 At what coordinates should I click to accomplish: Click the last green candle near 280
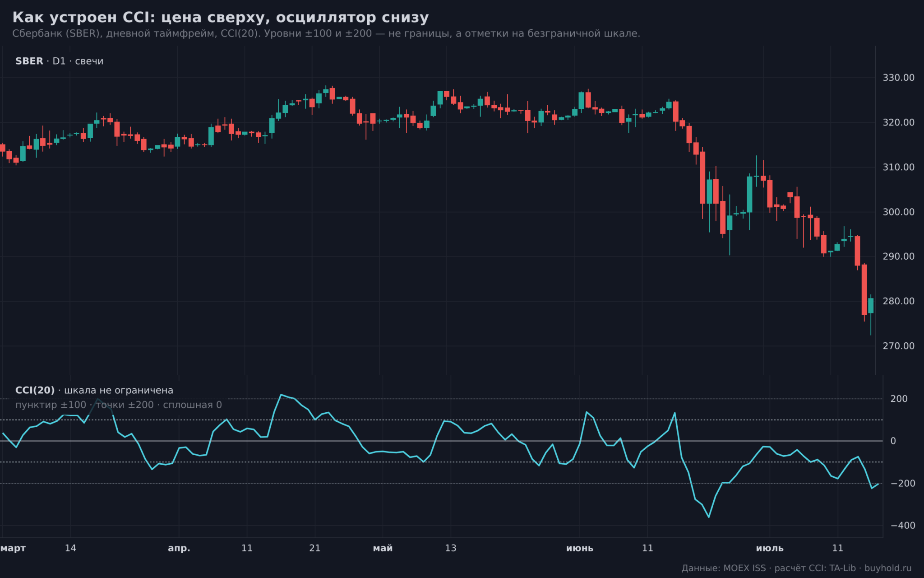[x=871, y=306]
